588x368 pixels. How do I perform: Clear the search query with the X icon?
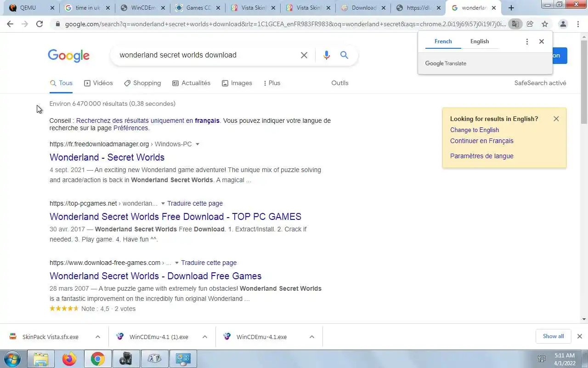pos(304,55)
